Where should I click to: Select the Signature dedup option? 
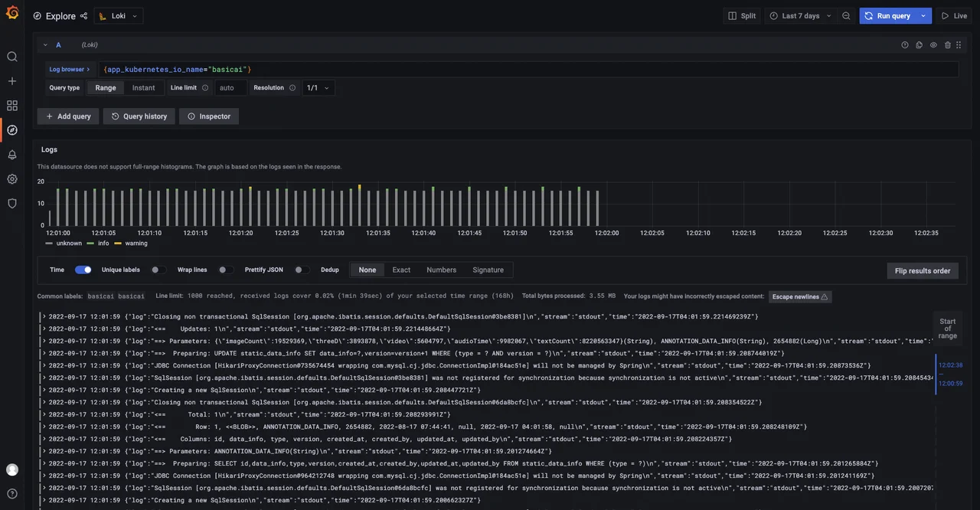coord(488,270)
